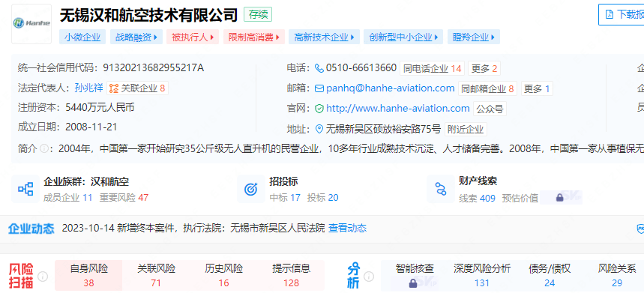Image resolution: width=644 pixels, height=293 pixels.
Task: Click the Hanhe company logo thumbnail
Action: (31, 24)
